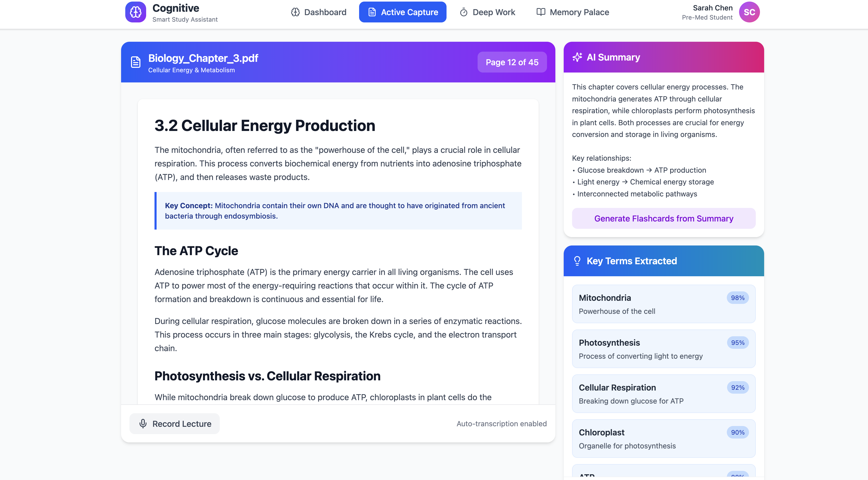868x480 pixels.
Task: Click the Cognitive brain logo icon
Action: tap(135, 12)
